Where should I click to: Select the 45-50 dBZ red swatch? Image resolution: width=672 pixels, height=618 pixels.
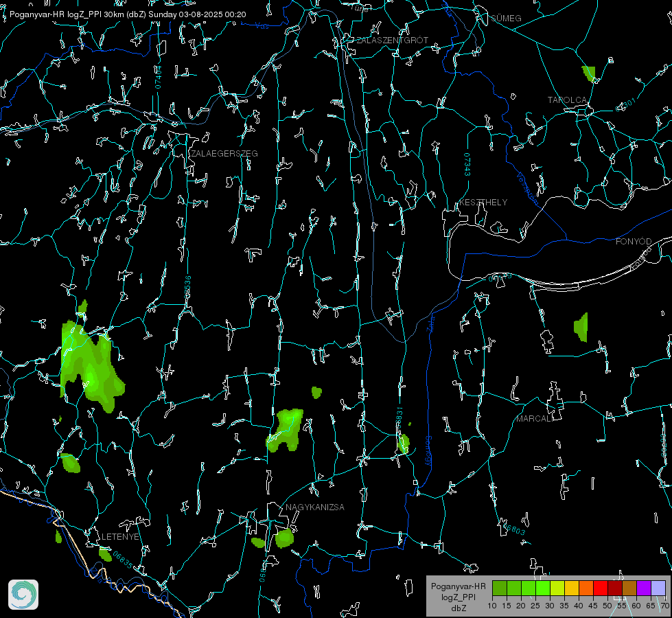click(x=601, y=588)
